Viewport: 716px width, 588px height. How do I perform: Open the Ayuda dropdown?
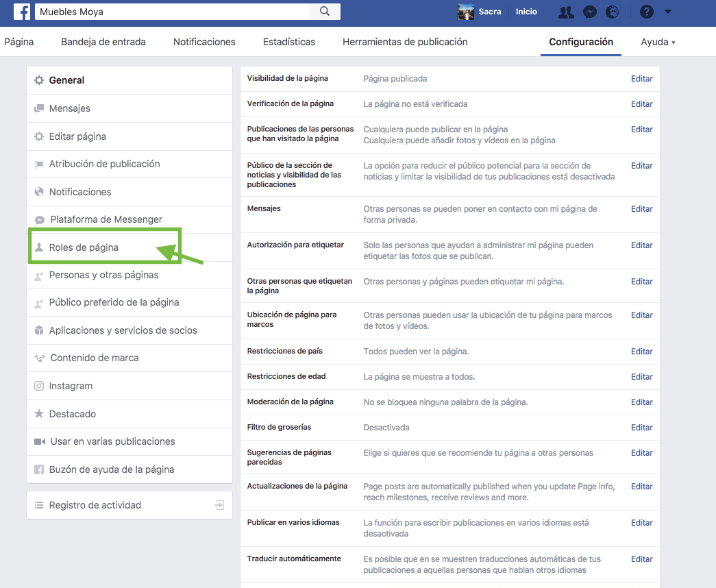tap(656, 42)
